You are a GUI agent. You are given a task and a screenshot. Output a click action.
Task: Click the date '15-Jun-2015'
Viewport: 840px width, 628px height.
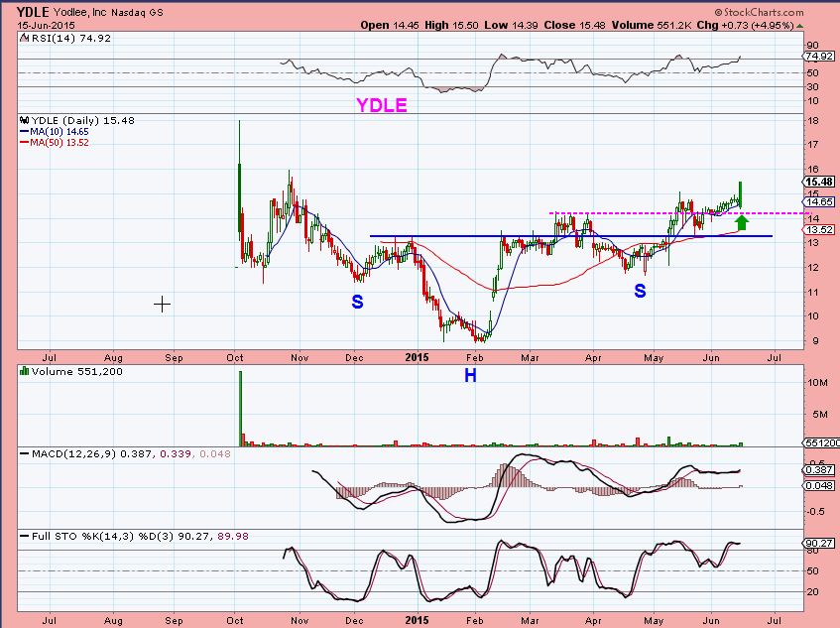(x=46, y=25)
